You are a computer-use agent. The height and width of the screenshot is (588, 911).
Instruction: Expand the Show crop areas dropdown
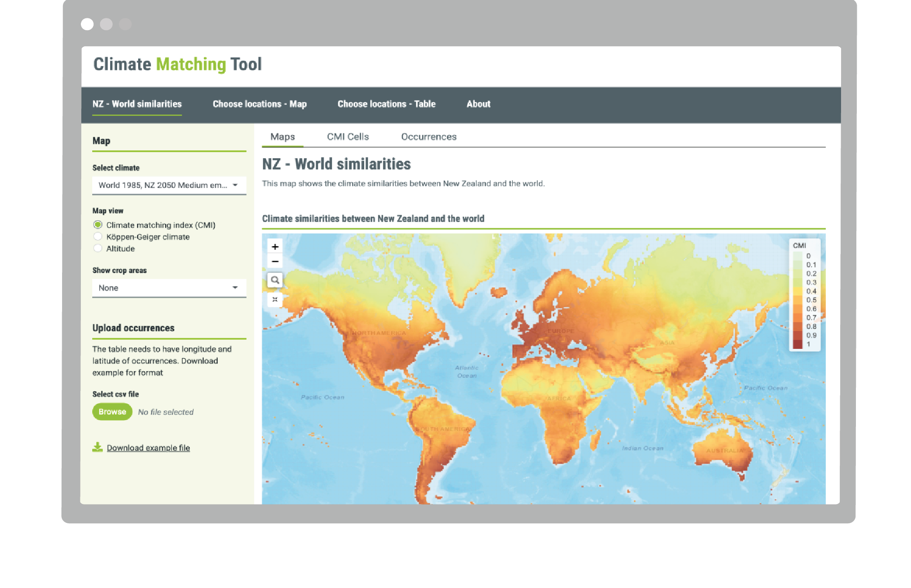coord(169,288)
